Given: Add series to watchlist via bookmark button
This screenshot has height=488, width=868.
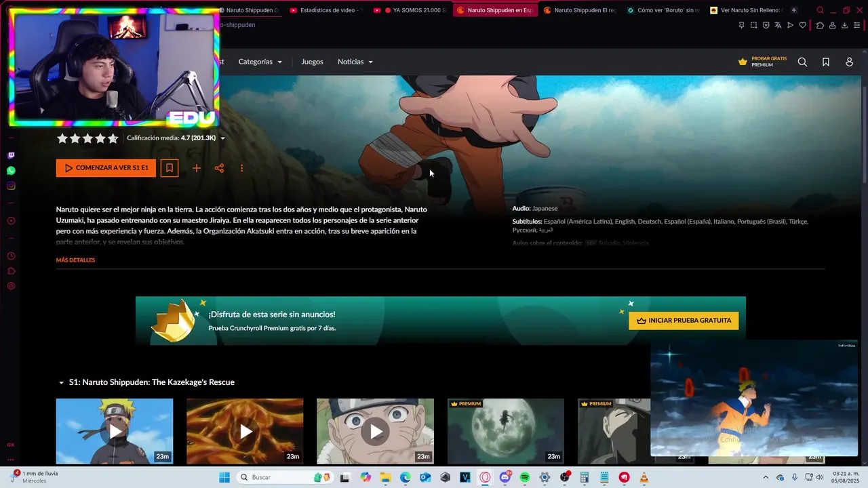Looking at the screenshot, I should click(x=170, y=168).
